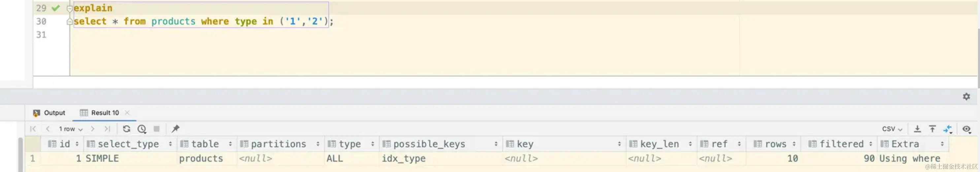Switch to the Output tab
Image resolution: width=980 pixels, height=172 pixels.
pyautogui.click(x=49, y=113)
